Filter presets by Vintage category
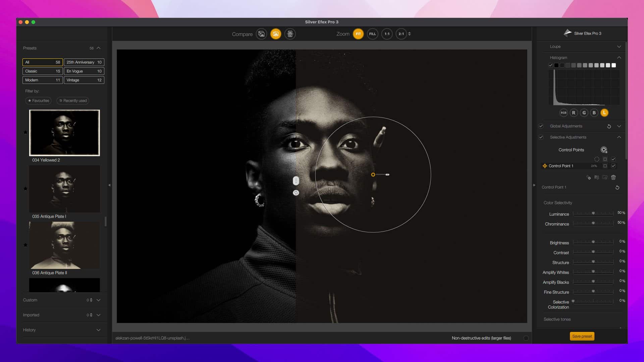Viewport: 644px width, 362px height. coord(84,80)
